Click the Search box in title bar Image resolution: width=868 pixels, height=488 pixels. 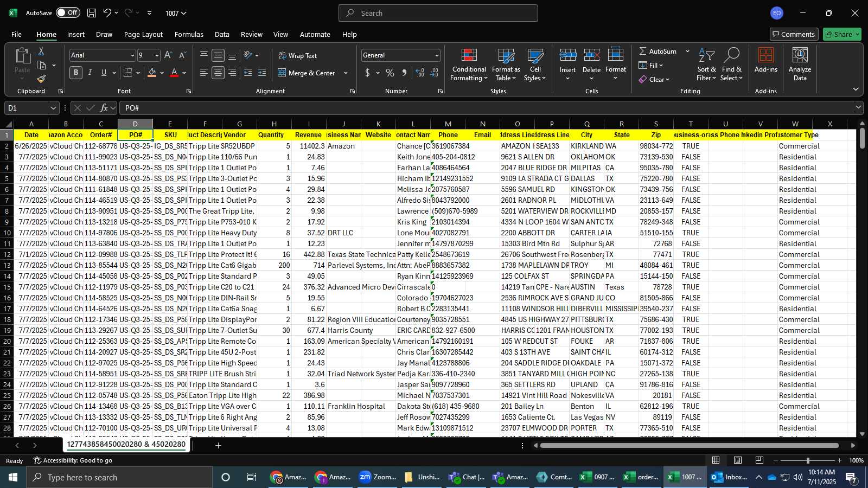[438, 13]
